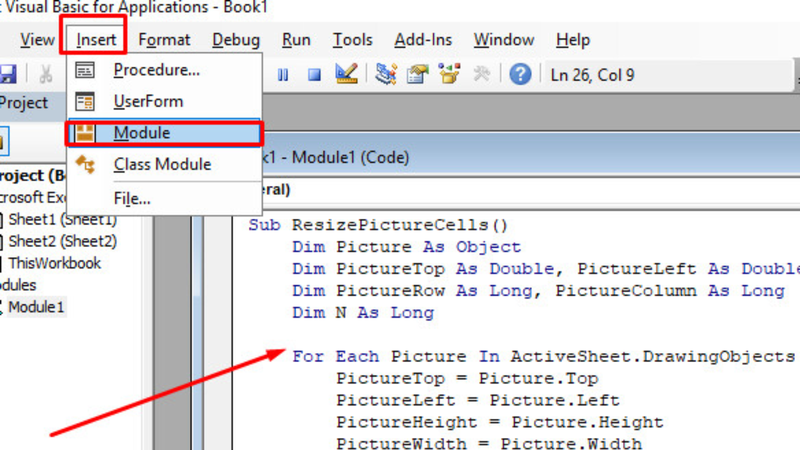Choose File... from Insert menu

click(x=164, y=198)
